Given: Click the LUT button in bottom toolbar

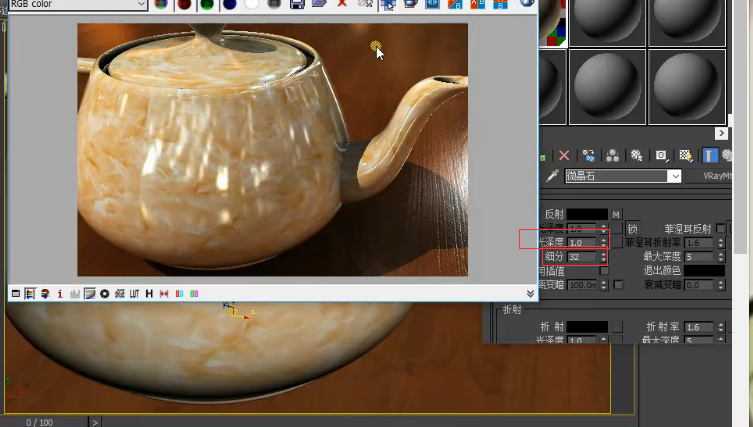Looking at the screenshot, I should pyautogui.click(x=134, y=294).
